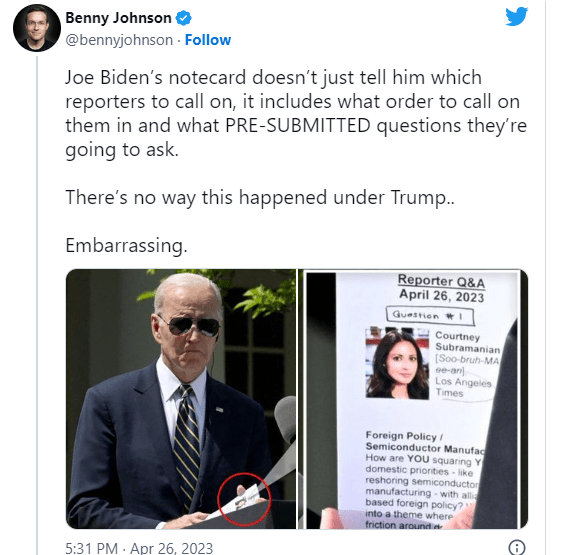This screenshot has height=555, width=573.
Task: Click the Courtney Subramanian reporter headshot
Action: pyautogui.click(x=397, y=363)
